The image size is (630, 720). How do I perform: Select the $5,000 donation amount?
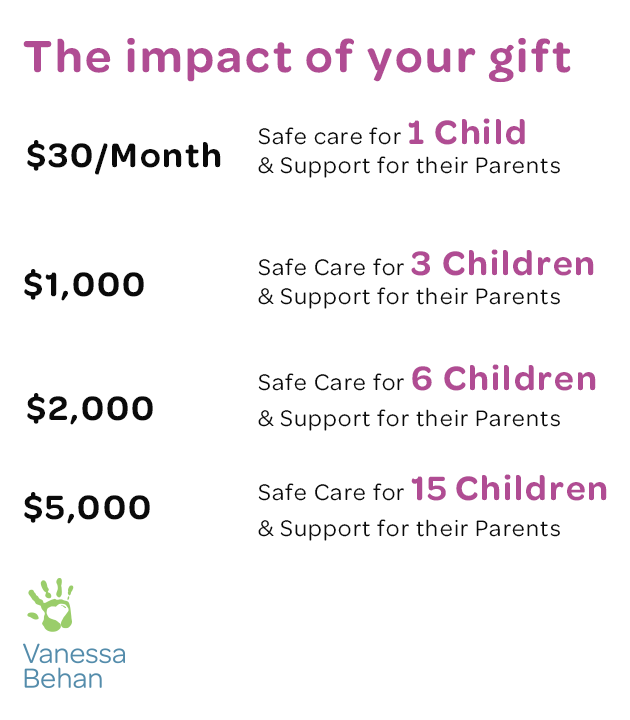click(87, 507)
